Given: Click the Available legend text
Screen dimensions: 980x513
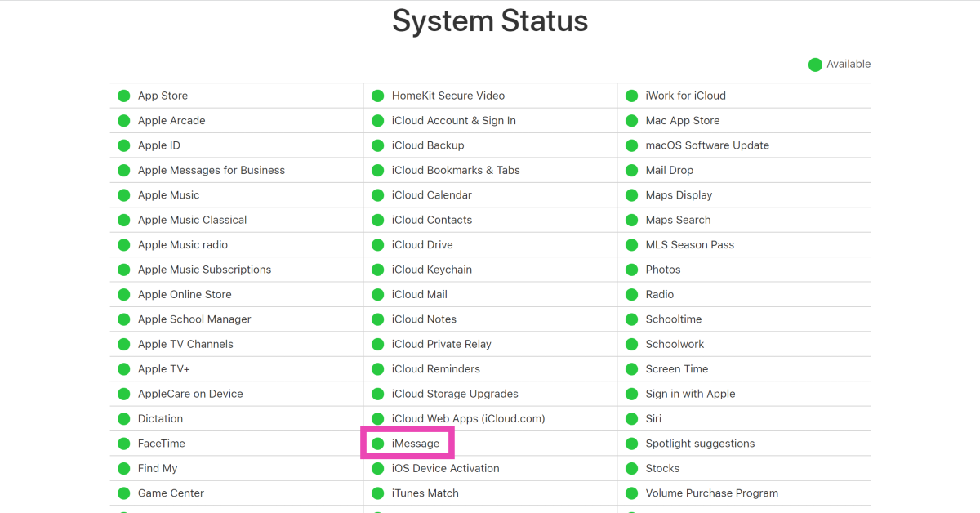Looking at the screenshot, I should [849, 64].
